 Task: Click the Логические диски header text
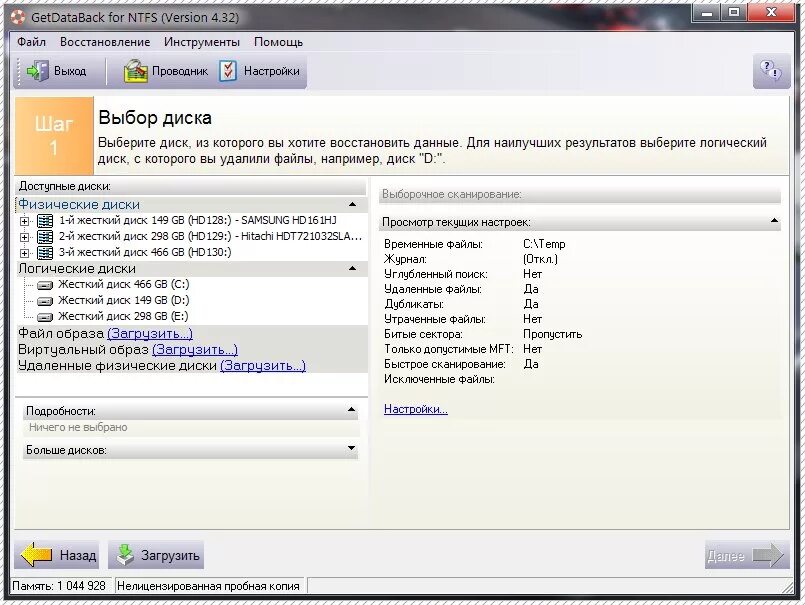coord(77,269)
